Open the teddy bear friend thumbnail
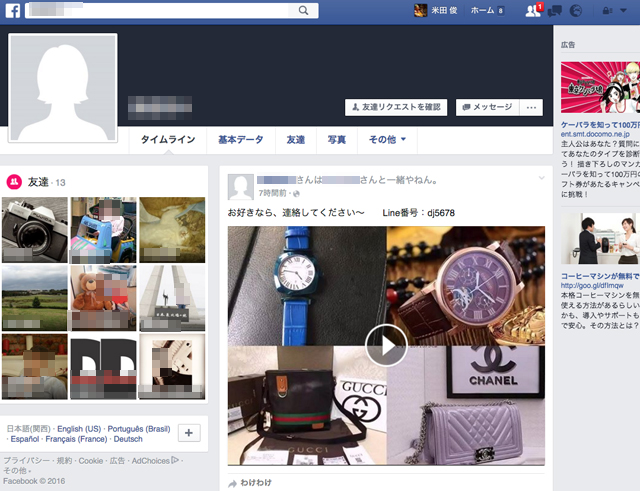 point(103,298)
